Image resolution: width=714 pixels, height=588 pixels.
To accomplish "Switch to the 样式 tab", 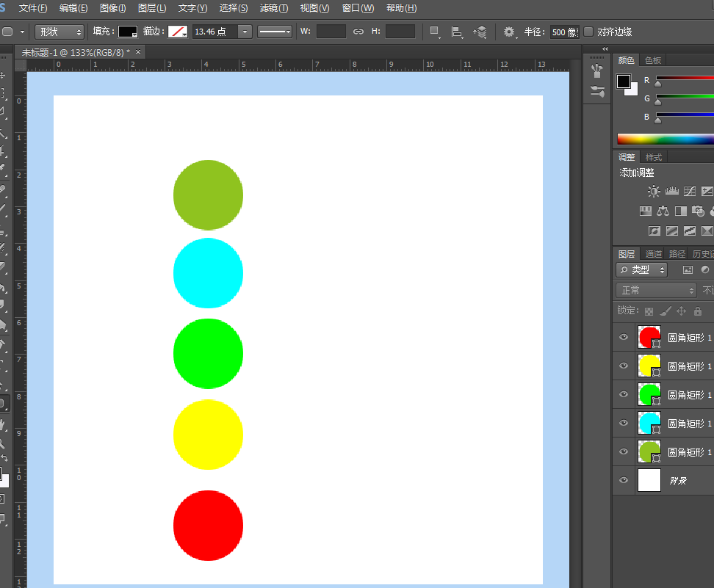I will 653,157.
